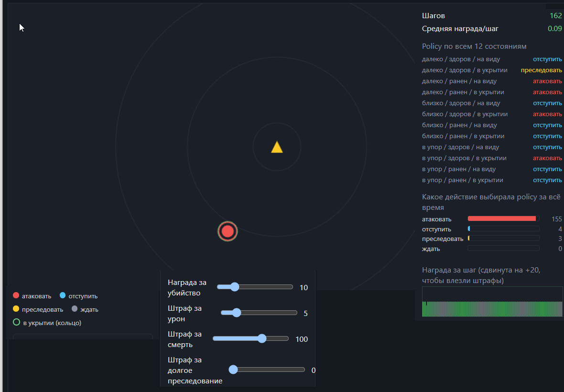
Task: Select policy row 'далеко / ранен / в укрытии'
Action: (x=492, y=92)
